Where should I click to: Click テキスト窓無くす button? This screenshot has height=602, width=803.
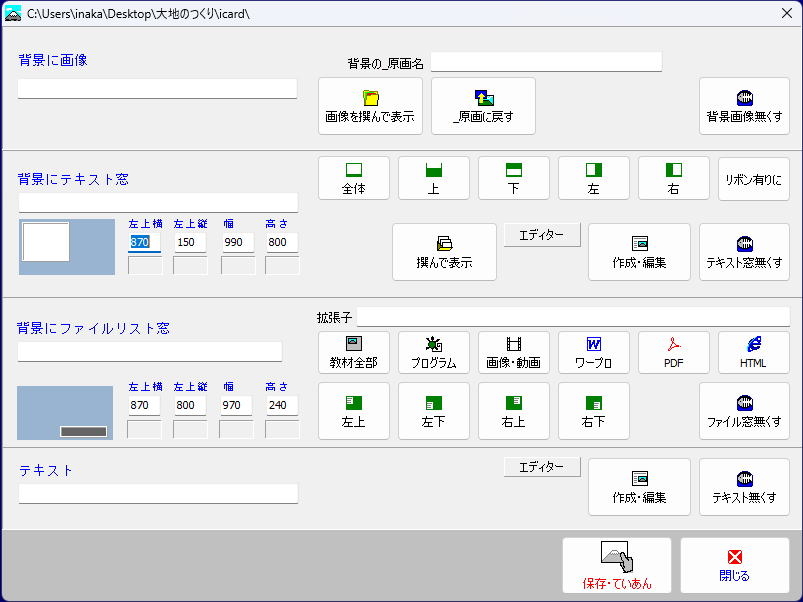pyautogui.click(x=744, y=252)
